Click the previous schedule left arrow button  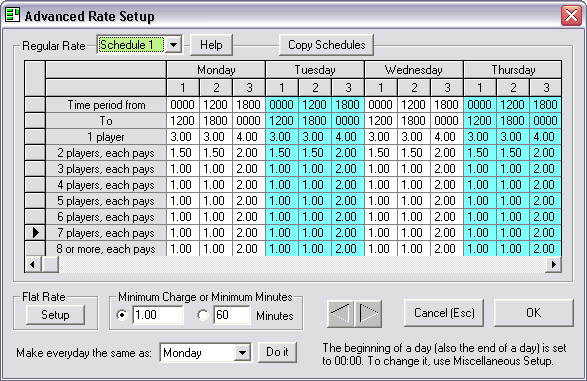click(x=340, y=313)
